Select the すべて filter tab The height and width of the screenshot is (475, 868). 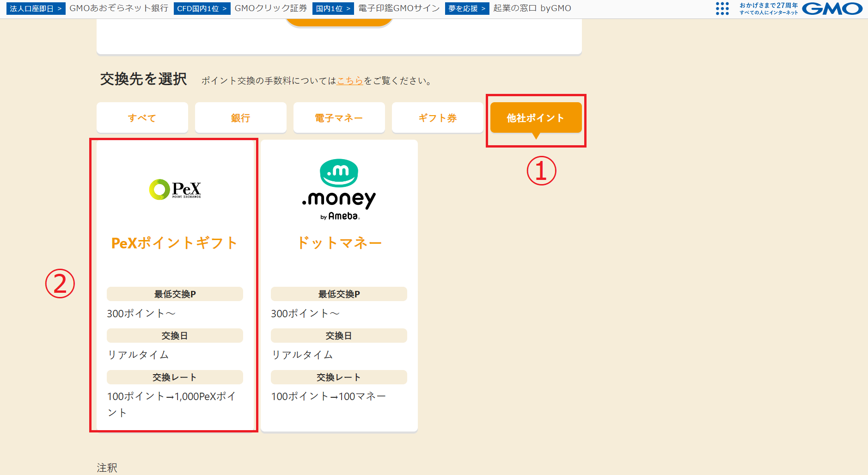coord(142,117)
